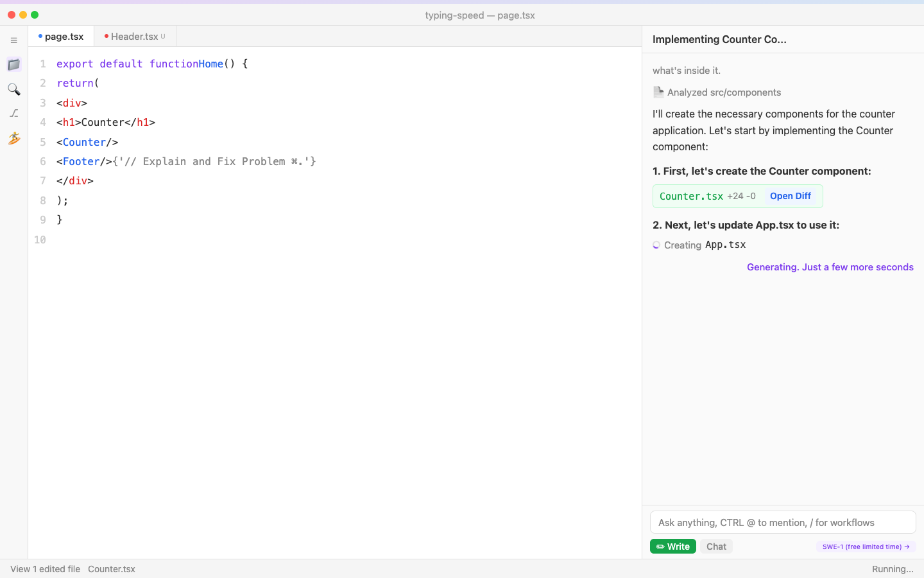Click Counter.tsx in the status bar
The width and height of the screenshot is (924, 578).
(x=112, y=569)
